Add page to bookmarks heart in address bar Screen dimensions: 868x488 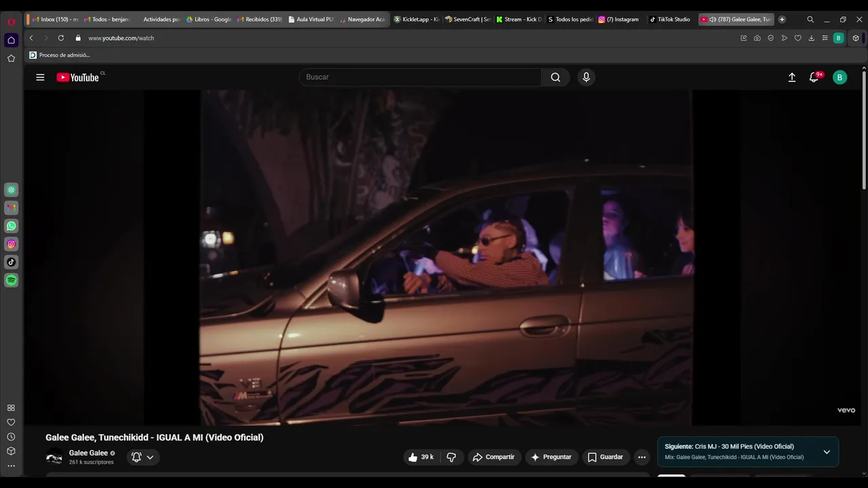797,38
